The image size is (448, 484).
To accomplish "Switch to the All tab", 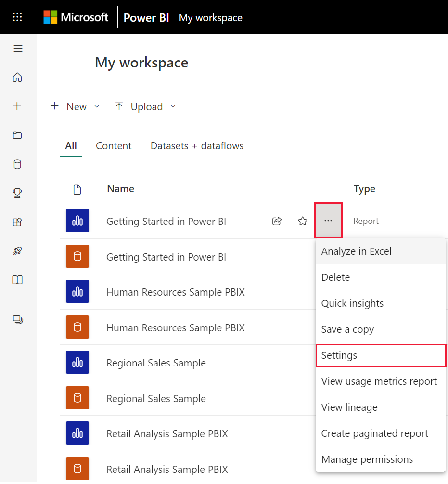I will click(x=71, y=146).
